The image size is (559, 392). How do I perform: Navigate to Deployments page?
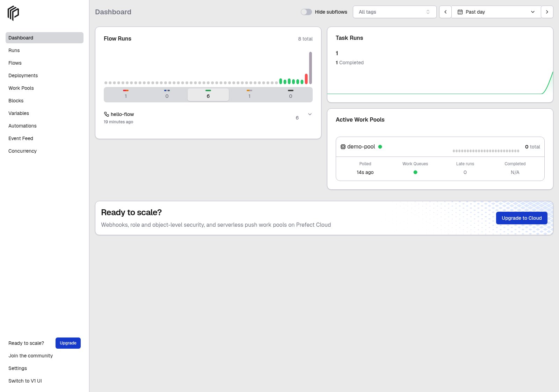44,75
